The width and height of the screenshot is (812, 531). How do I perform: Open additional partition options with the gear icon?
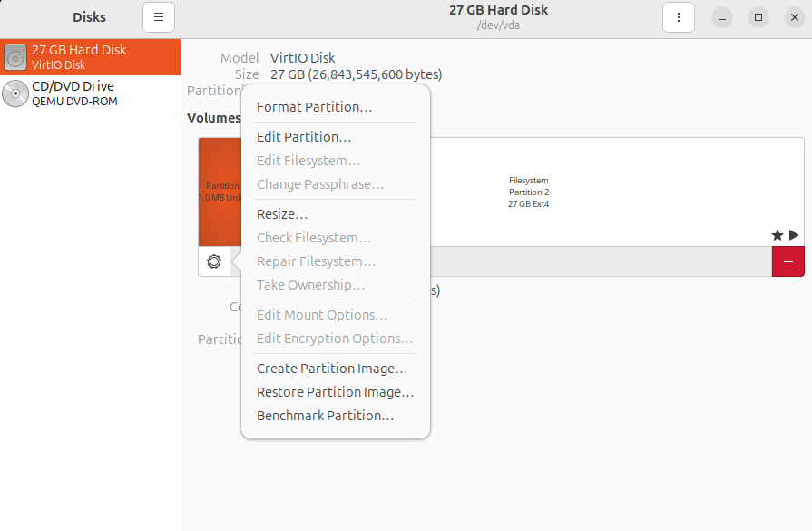coord(214,261)
